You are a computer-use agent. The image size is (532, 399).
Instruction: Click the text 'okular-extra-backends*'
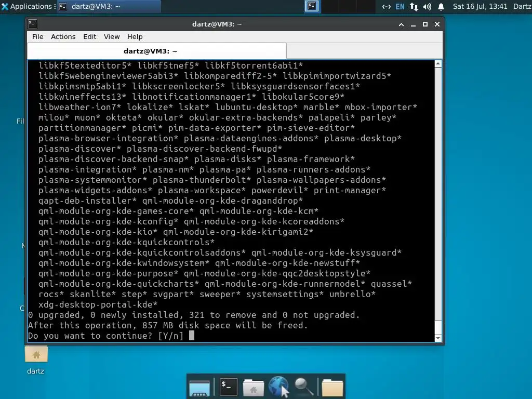tap(246, 117)
